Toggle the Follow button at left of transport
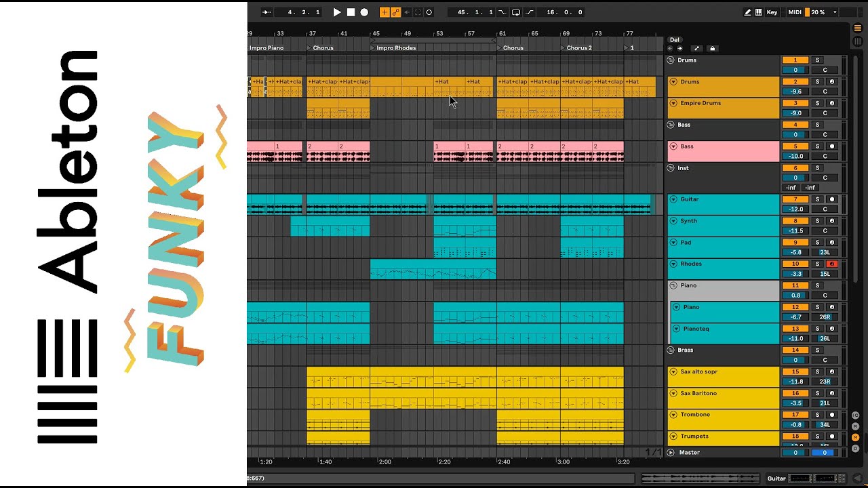 point(267,12)
